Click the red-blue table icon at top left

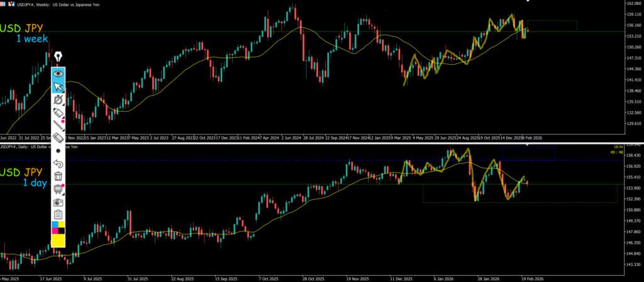pos(3,3)
